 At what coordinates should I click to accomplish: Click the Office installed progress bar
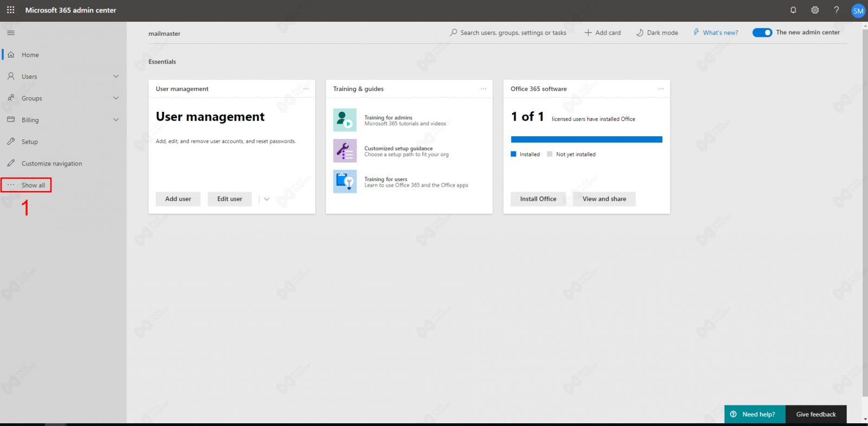(586, 139)
